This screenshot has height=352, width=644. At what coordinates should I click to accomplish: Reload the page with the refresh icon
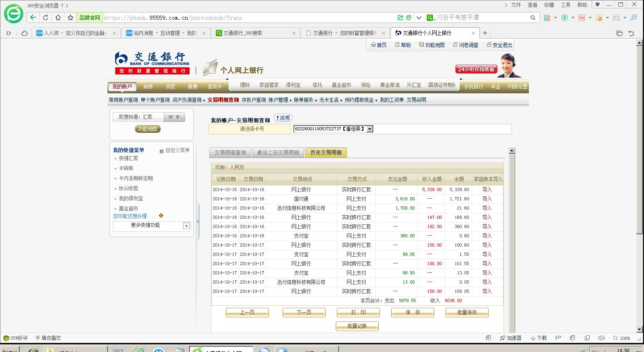click(x=45, y=18)
